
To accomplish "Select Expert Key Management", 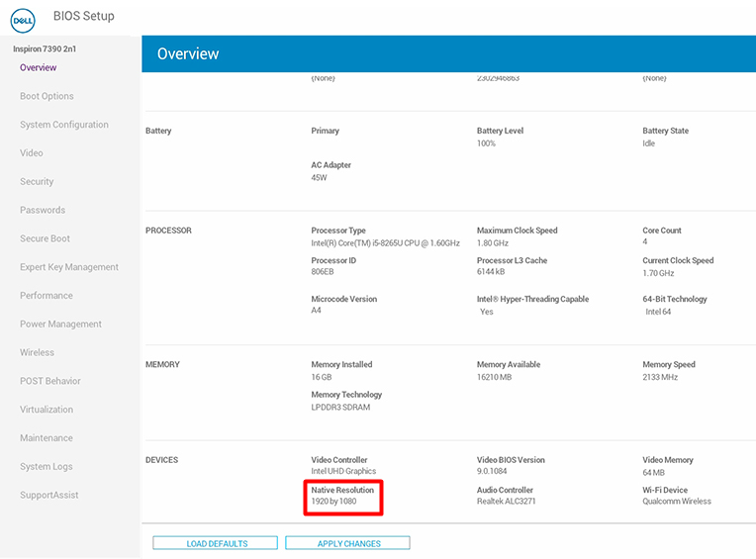I will [69, 267].
